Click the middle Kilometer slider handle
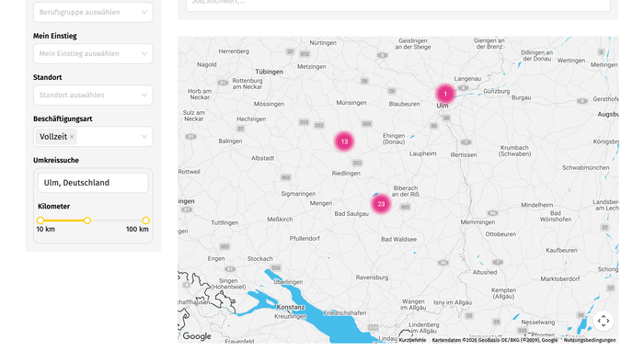 pos(87,221)
